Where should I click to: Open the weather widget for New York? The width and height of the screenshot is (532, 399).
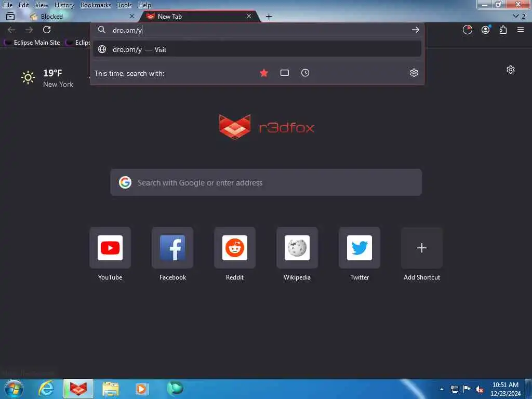click(47, 78)
